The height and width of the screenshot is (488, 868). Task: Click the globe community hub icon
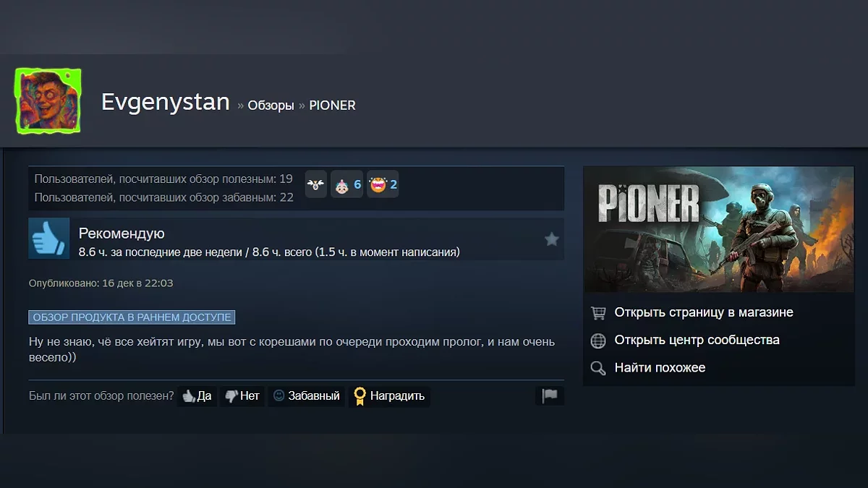point(598,341)
